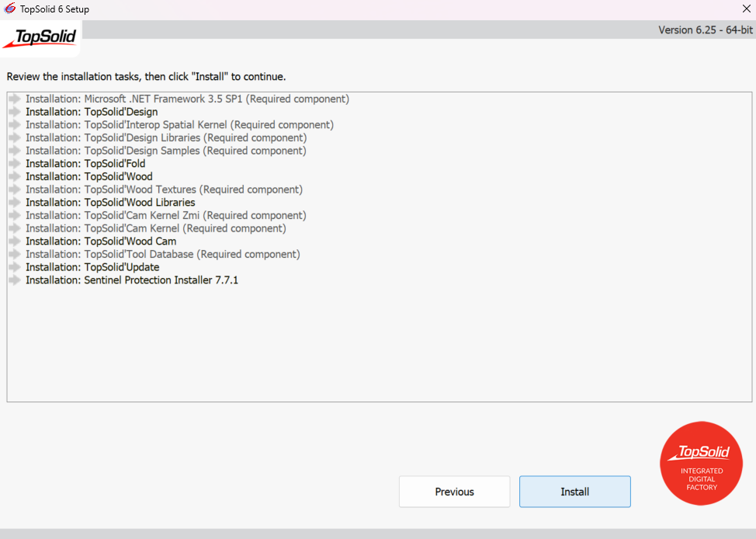The width and height of the screenshot is (756, 539).
Task: Select TopSolid'Cam Kernel Zmi entry
Action: [165, 216]
